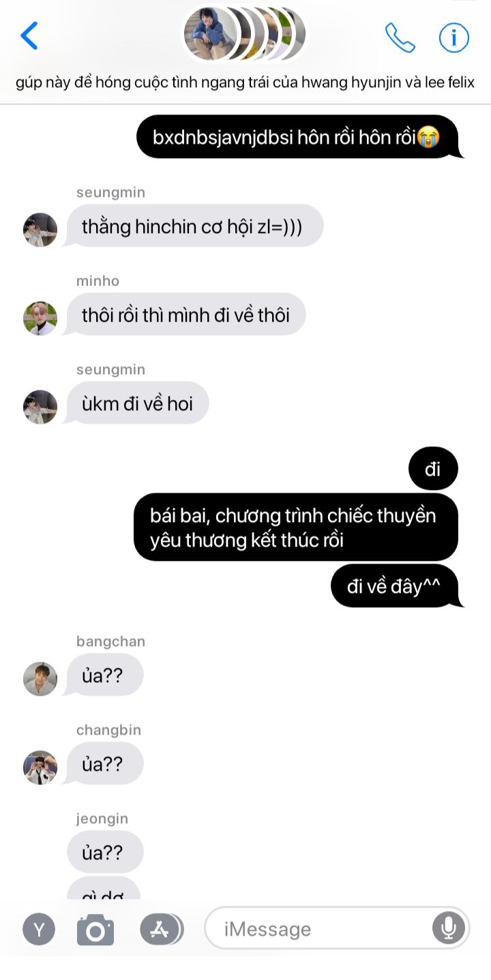Open the App Store apps drawer icon
Viewport: 491px width, 980px height.
(x=161, y=928)
